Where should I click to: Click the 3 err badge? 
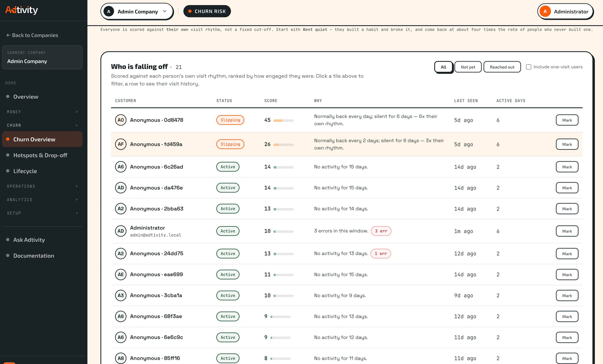381,231
